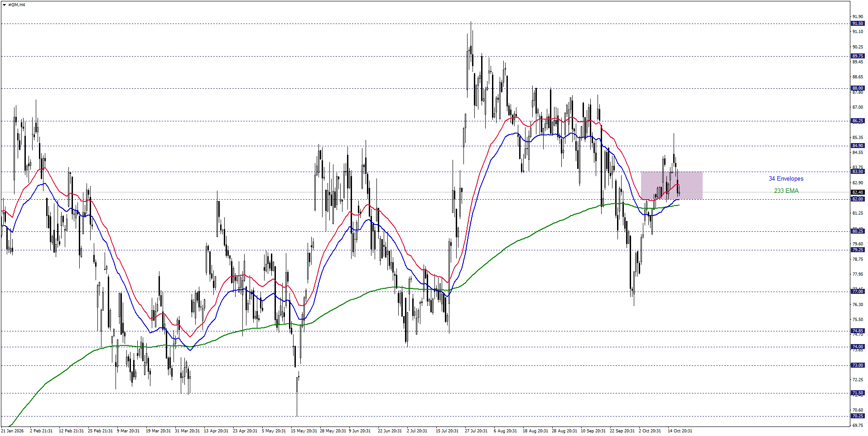This screenshot has height=436, width=868.
Task: Click the '5 May 20:31' time axis label
Action: [274, 431]
